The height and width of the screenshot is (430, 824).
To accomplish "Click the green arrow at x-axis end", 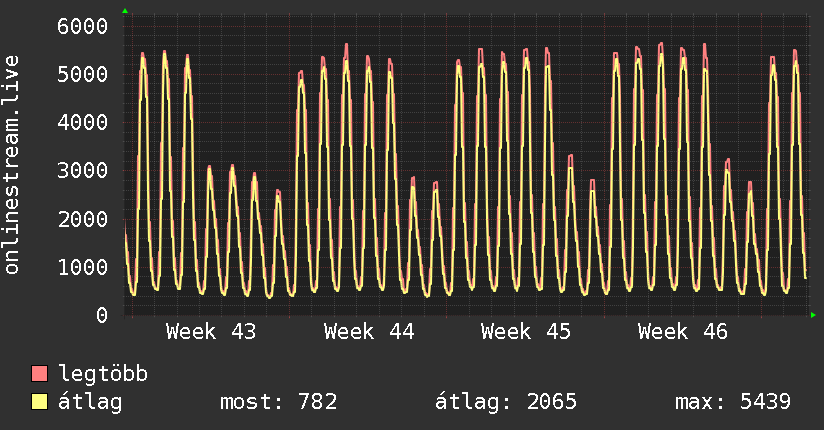I will (x=813, y=315).
